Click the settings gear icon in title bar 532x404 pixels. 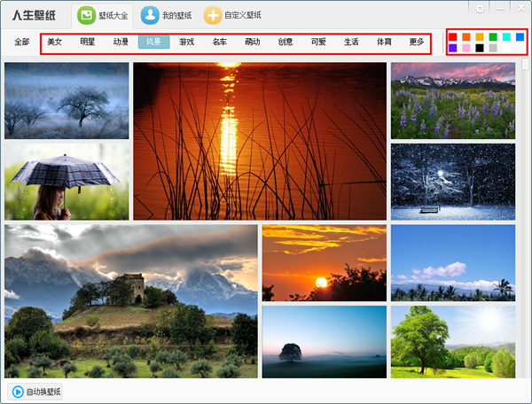480,8
